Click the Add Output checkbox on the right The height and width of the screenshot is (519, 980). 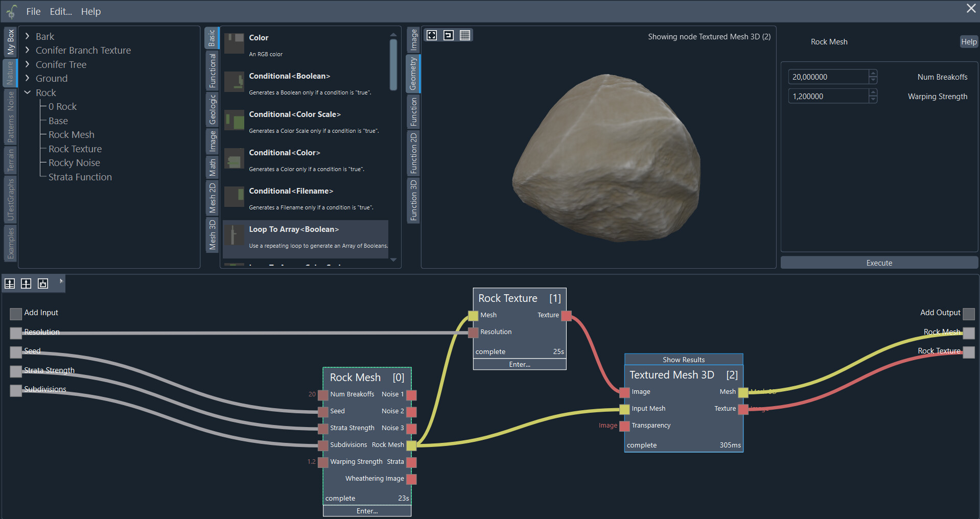click(969, 314)
